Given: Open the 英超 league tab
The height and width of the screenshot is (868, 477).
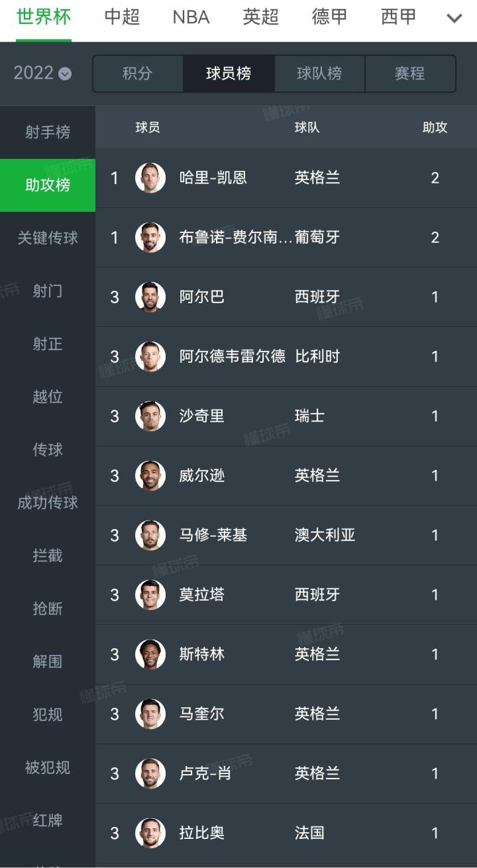Looking at the screenshot, I should 260,17.
